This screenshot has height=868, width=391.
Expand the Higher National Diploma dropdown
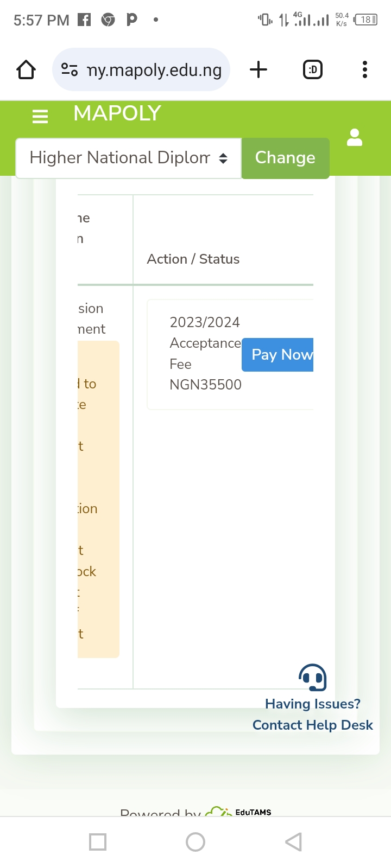[129, 158]
